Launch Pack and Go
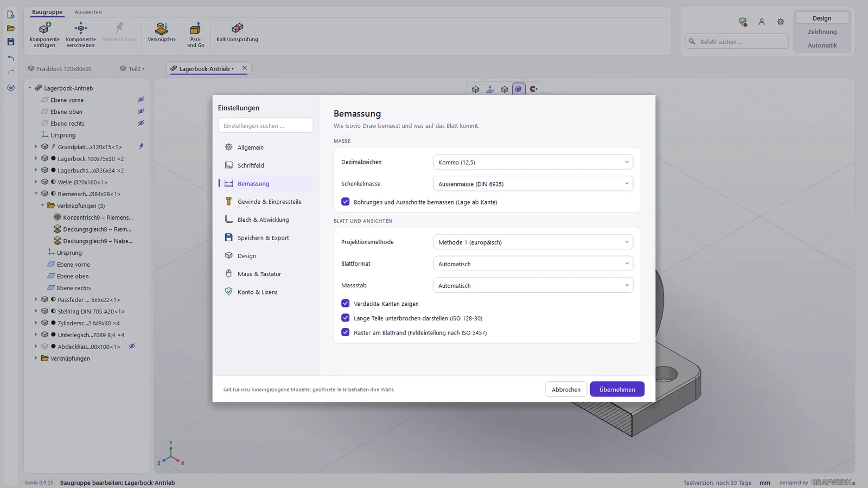 click(195, 35)
